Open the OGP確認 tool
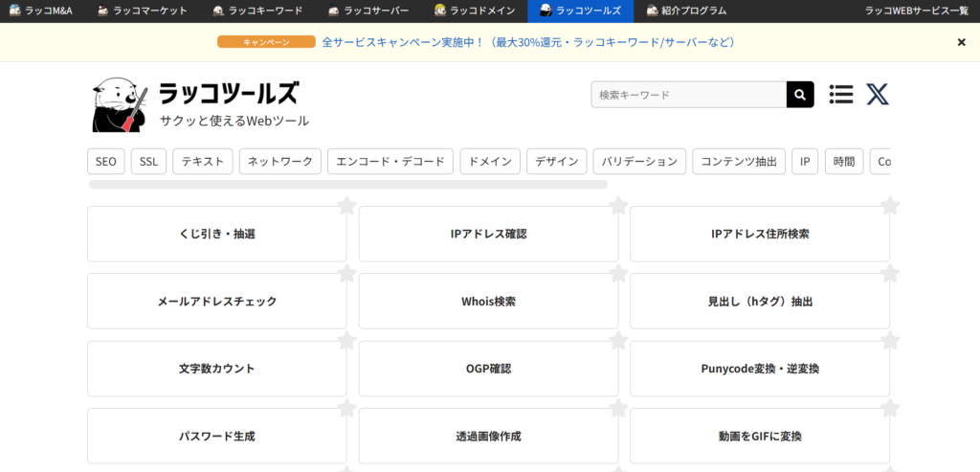The height and width of the screenshot is (472, 980). click(488, 369)
